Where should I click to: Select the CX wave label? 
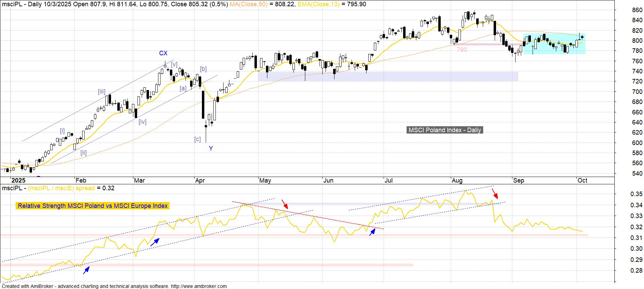pyautogui.click(x=163, y=53)
